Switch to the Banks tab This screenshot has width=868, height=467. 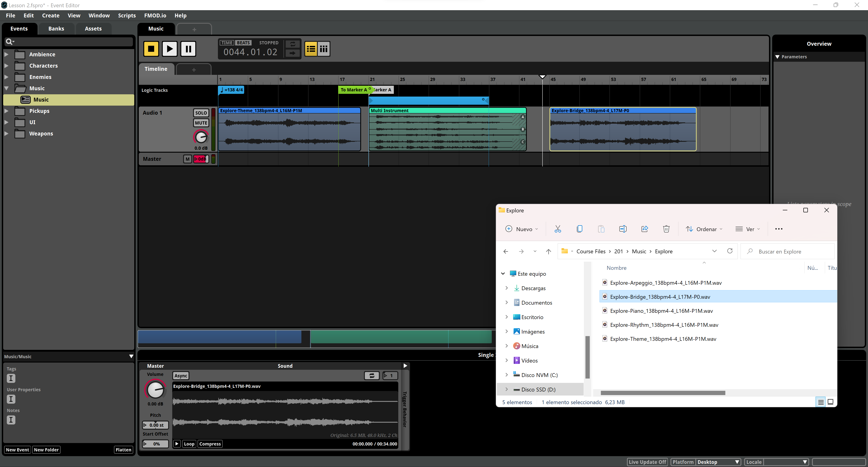click(x=56, y=29)
